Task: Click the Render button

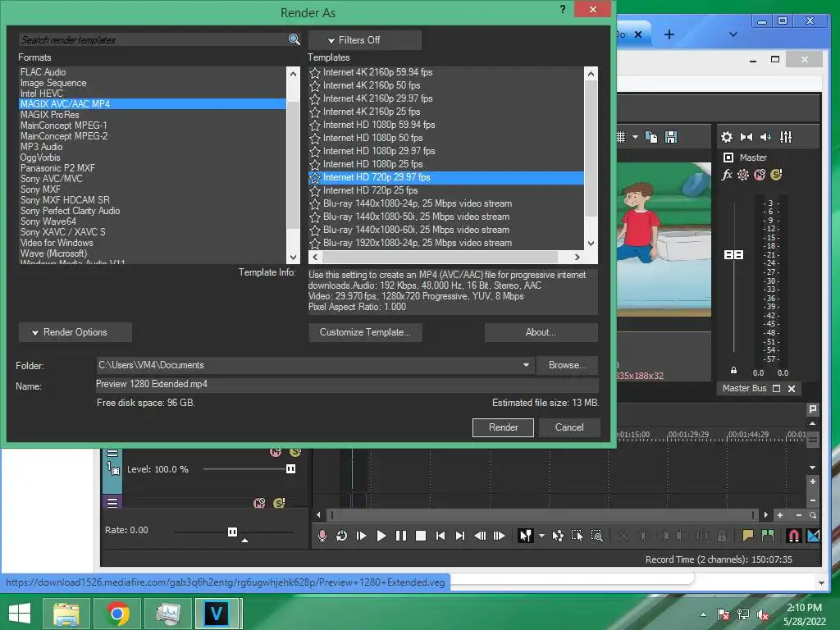Action: tap(503, 427)
